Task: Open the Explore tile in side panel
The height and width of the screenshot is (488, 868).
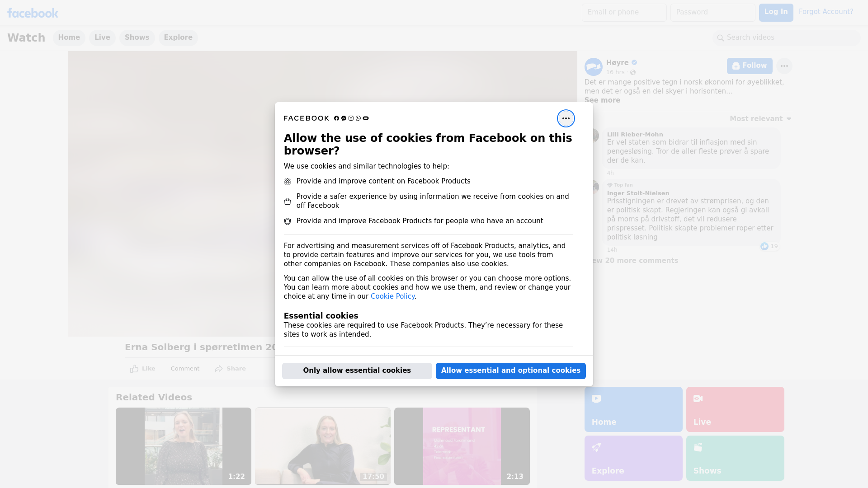Action: tap(633, 458)
